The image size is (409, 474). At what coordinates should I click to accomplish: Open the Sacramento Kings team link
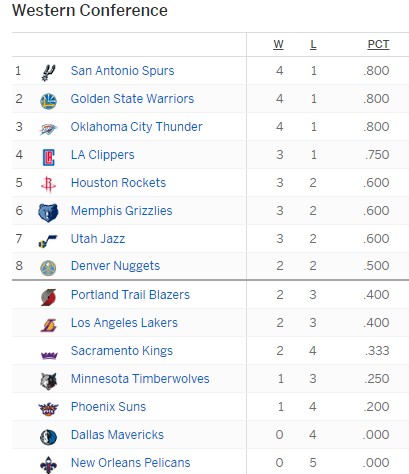[122, 351]
